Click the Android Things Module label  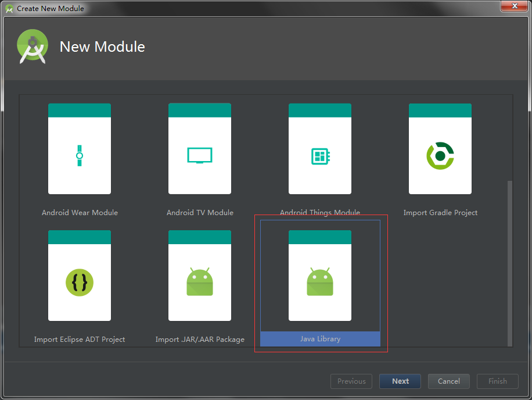point(319,212)
